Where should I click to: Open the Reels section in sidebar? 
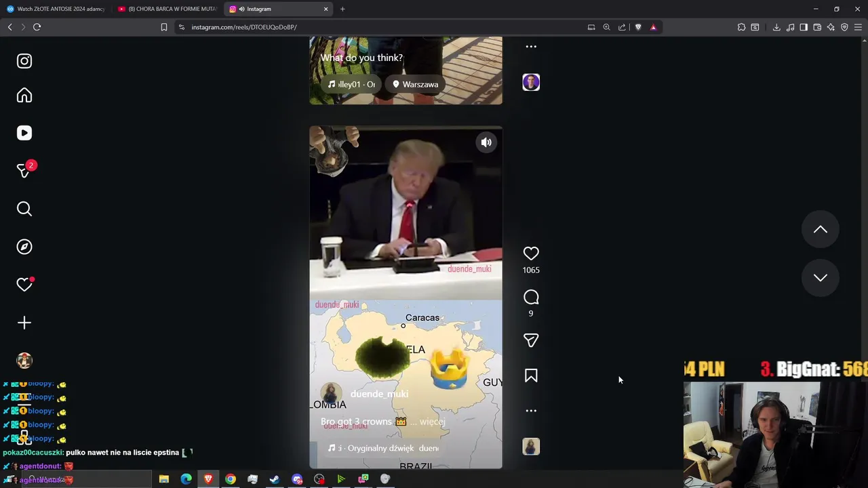coord(24,133)
